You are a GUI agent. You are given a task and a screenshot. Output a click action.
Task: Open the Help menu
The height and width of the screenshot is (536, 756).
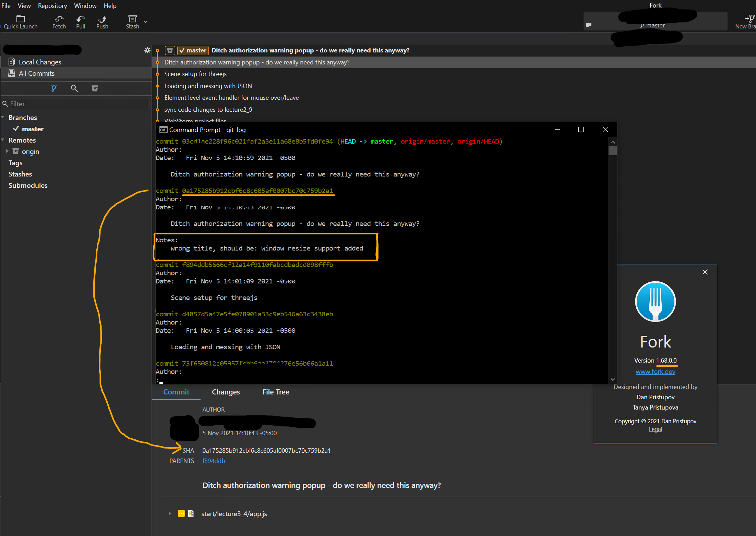coord(110,5)
